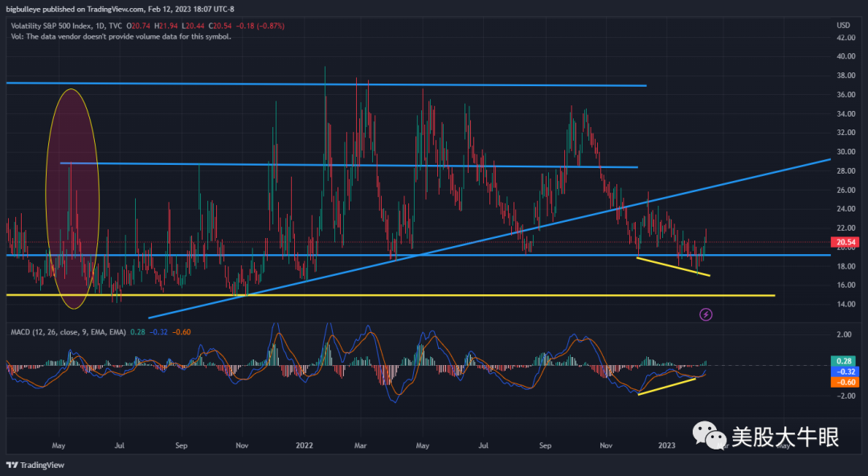Screen dimensions: 868x476
Task: Click the 16.00 price axis label
Action: tap(845, 285)
